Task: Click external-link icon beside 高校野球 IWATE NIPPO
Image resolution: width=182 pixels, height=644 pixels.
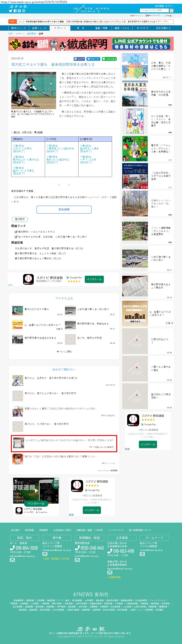Action: 16,232
